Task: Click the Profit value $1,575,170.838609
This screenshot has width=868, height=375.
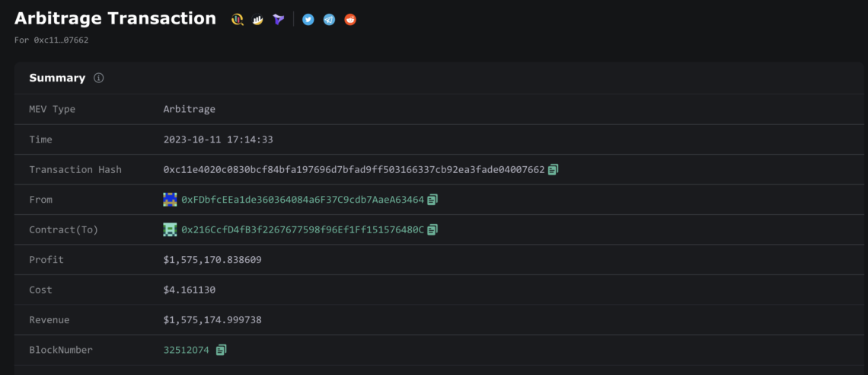Action: (212, 260)
